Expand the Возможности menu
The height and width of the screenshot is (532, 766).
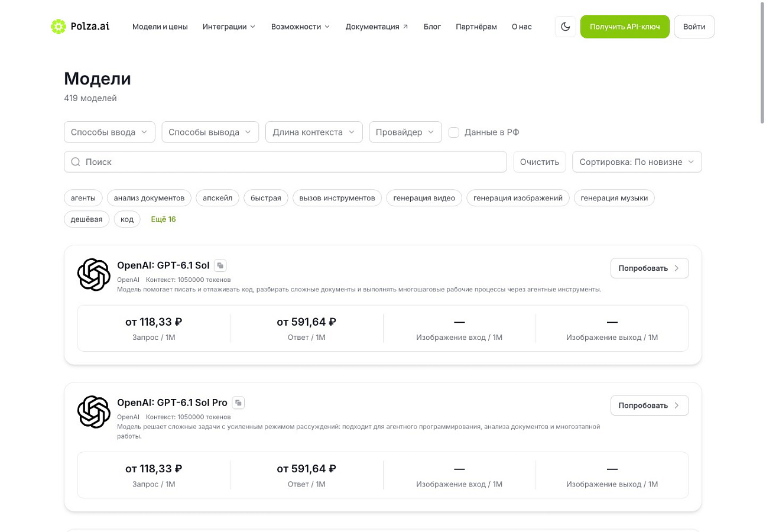pos(300,27)
